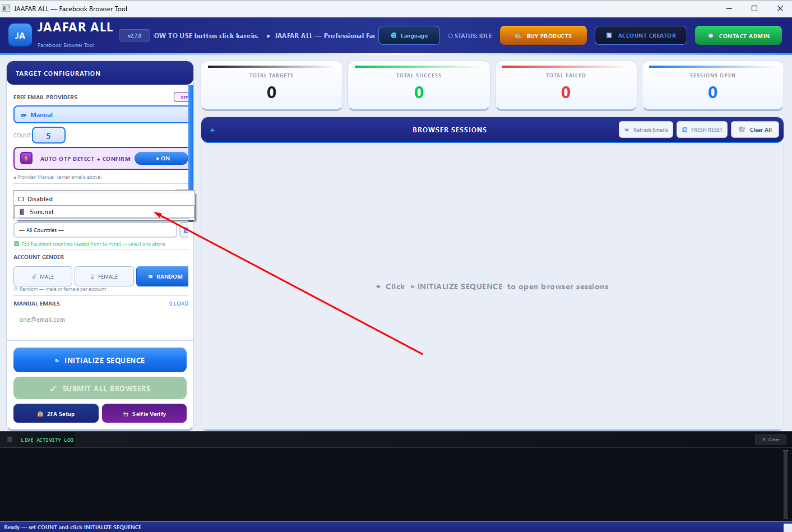This screenshot has height=532, width=792.
Task: Click the lock icon on 2FA Setup
Action: click(40, 414)
